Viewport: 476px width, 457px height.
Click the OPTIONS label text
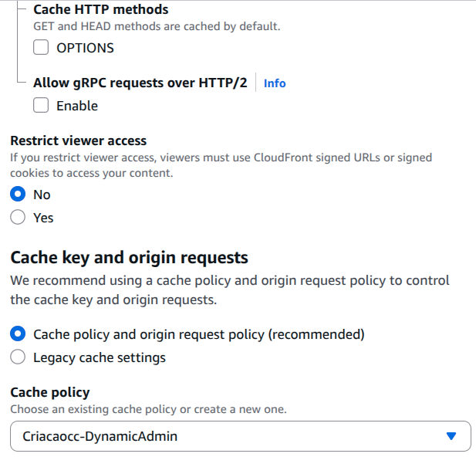[85, 48]
